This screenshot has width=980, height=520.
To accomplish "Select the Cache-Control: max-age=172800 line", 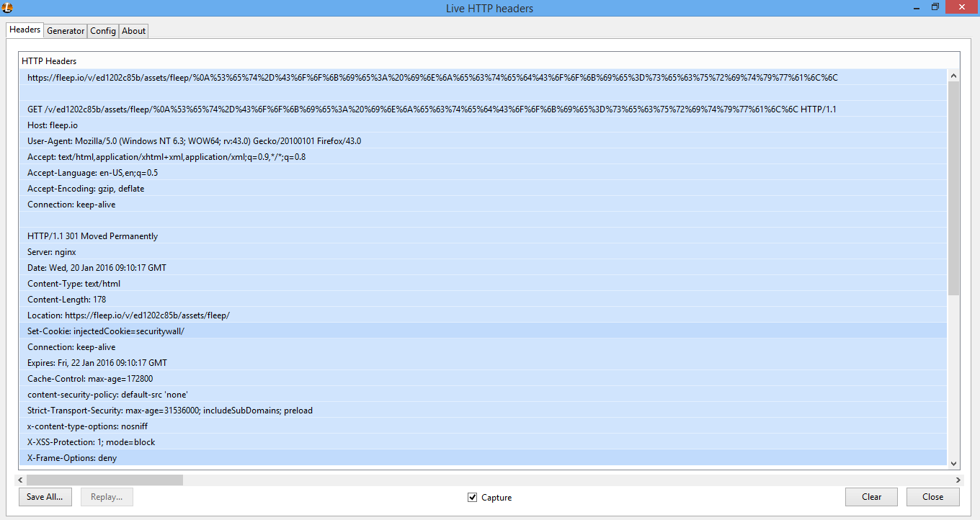I will 483,379.
